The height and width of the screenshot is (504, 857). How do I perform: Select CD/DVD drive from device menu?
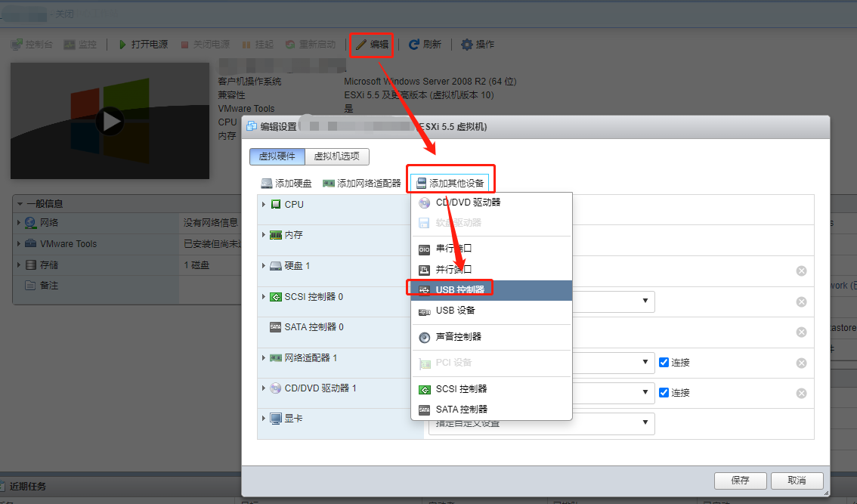(491, 203)
